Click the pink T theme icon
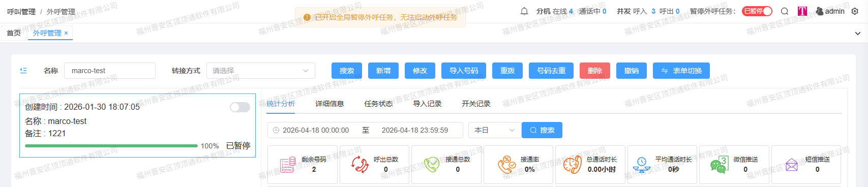 pyautogui.click(x=802, y=11)
